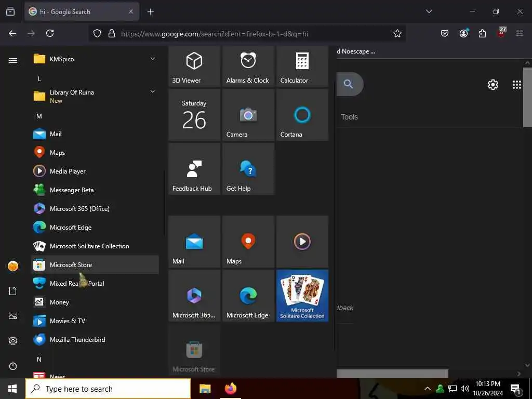Screen dimensions: 532x399
Task: Open Microsoft Solitaire Collection in app list
Action: click(x=95, y=246)
